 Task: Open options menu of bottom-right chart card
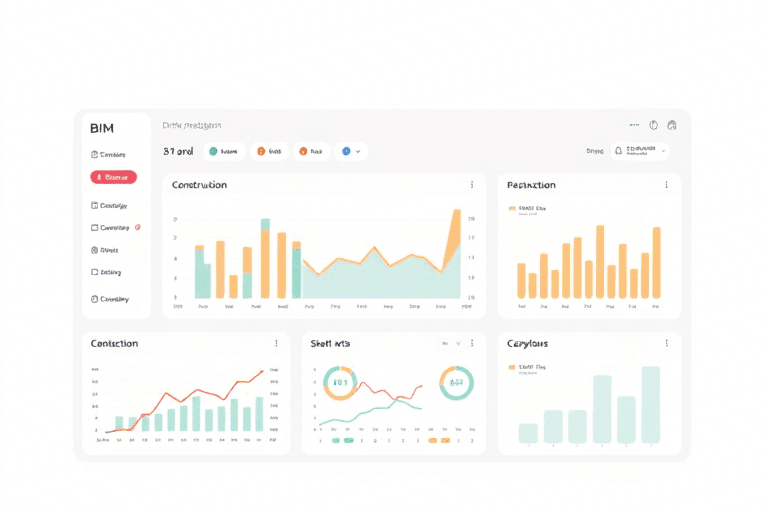pyautogui.click(x=666, y=343)
